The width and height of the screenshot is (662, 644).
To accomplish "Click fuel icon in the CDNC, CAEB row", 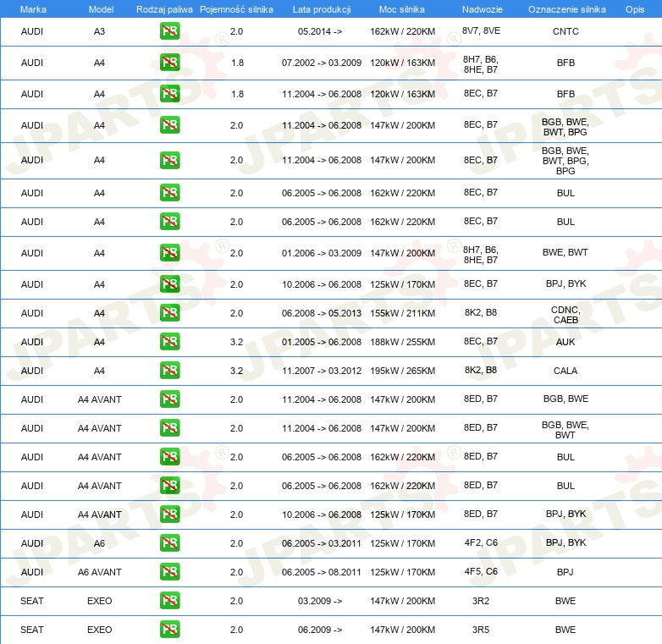I will pos(169,313).
